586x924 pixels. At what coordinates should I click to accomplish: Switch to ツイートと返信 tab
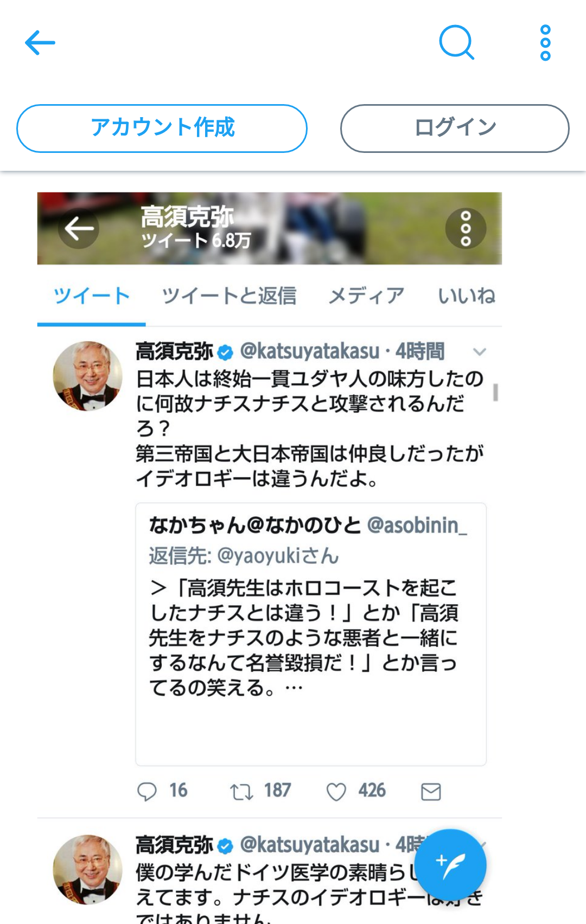[x=230, y=297]
